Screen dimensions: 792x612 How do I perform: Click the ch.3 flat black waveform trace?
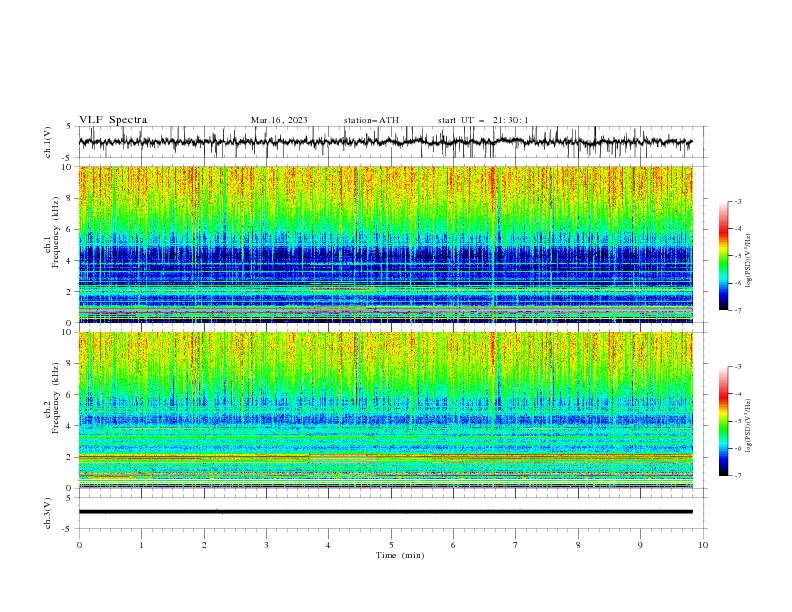[385, 512]
